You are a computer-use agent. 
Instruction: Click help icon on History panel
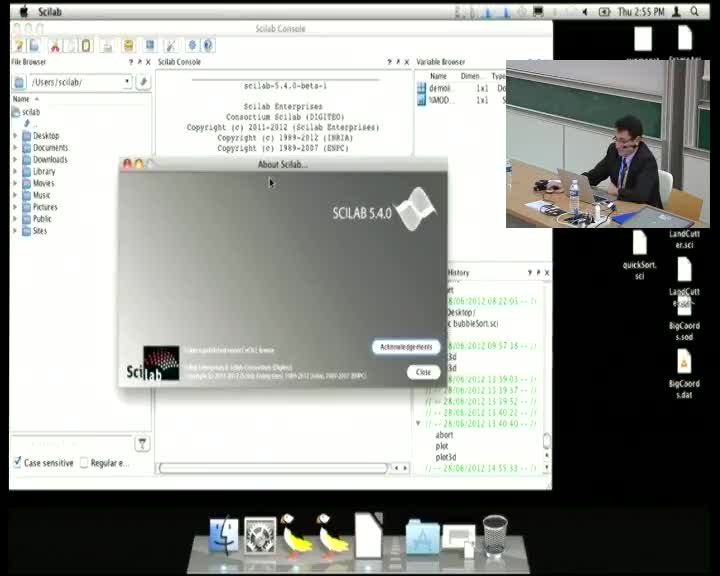pos(530,272)
